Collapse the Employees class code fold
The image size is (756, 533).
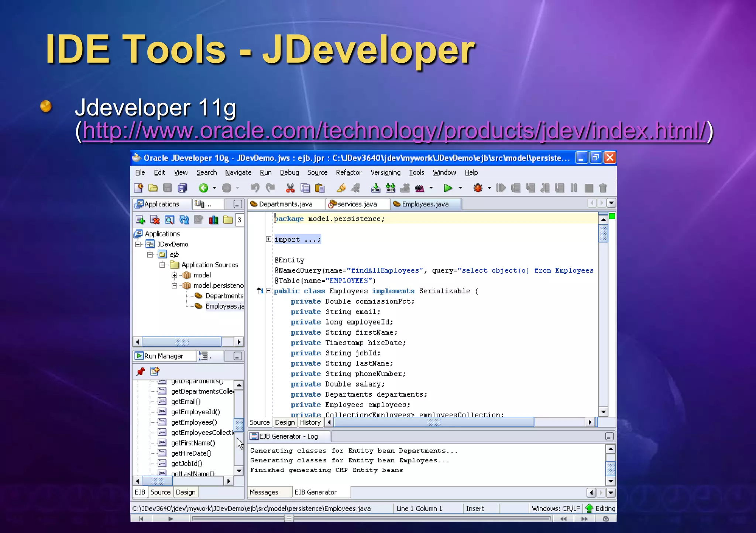pyautogui.click(x=269, y=291)
